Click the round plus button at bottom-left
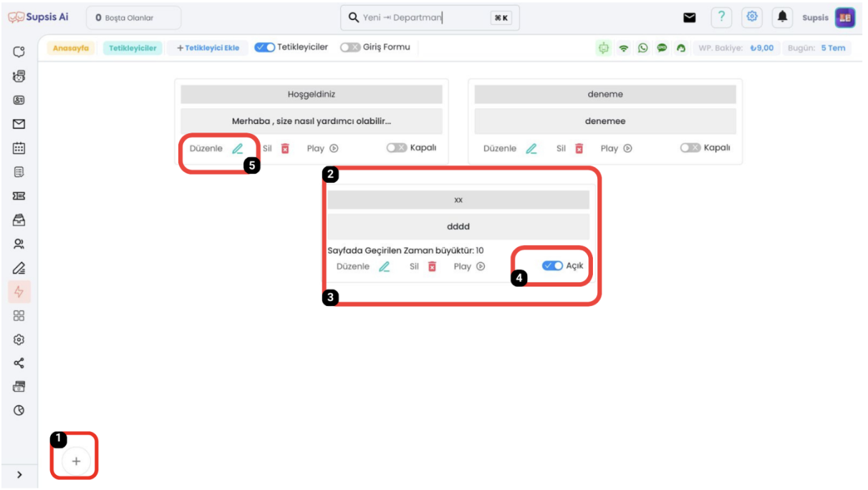868x490 pixels. 76,462
